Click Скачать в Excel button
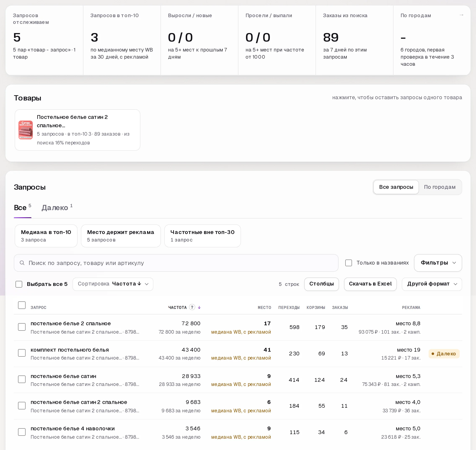This screenshot has height=450, width=476. pos(370,284)
